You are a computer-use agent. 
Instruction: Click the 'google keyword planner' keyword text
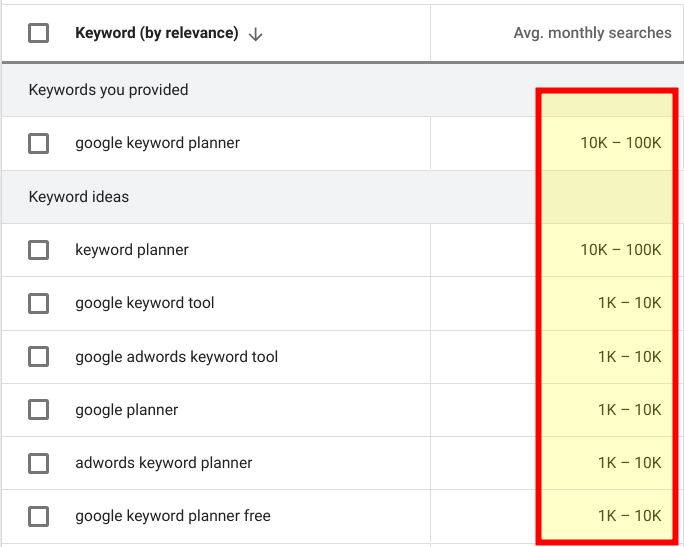[x=157, y=143]
